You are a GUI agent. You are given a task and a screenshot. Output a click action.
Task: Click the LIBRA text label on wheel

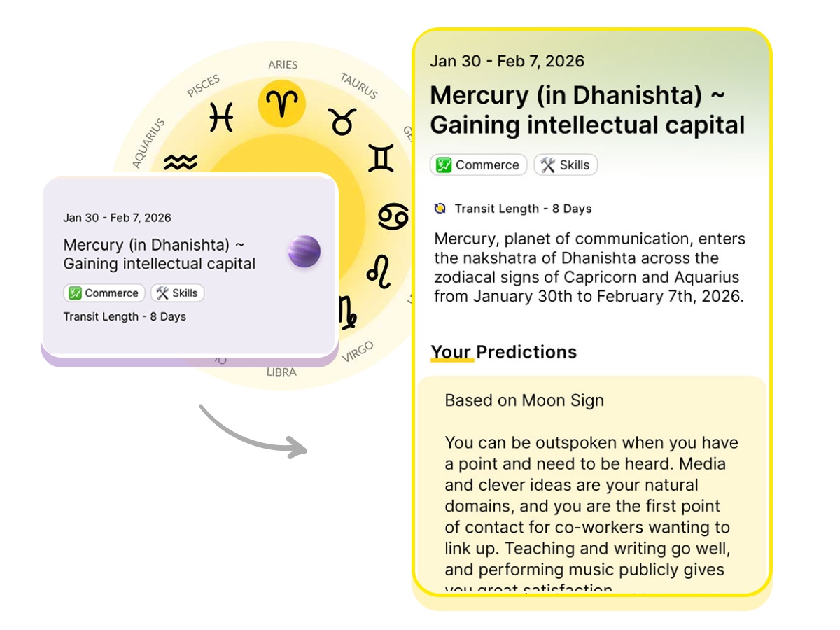tap(281, 372)
